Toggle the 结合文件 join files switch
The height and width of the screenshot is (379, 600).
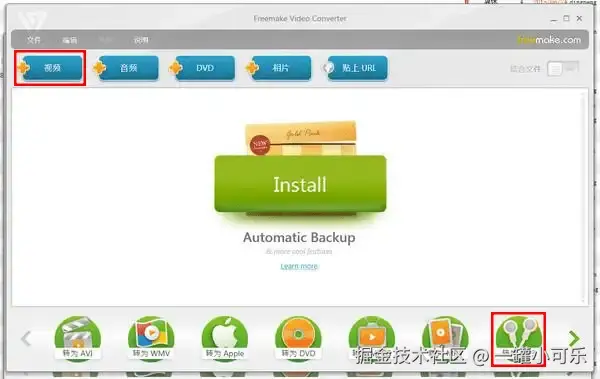click(562, 69)
